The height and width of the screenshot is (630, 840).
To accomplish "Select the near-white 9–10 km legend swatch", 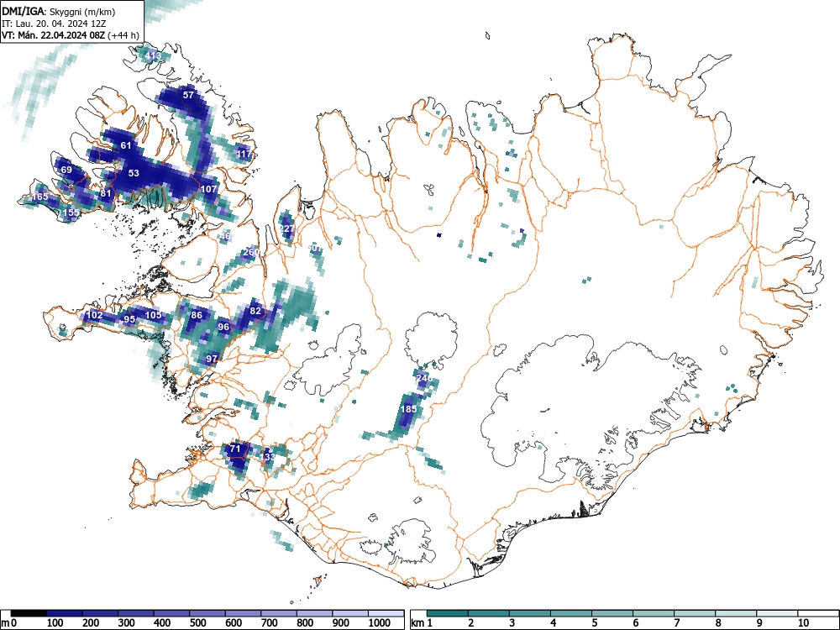I will tap(777, 613).
